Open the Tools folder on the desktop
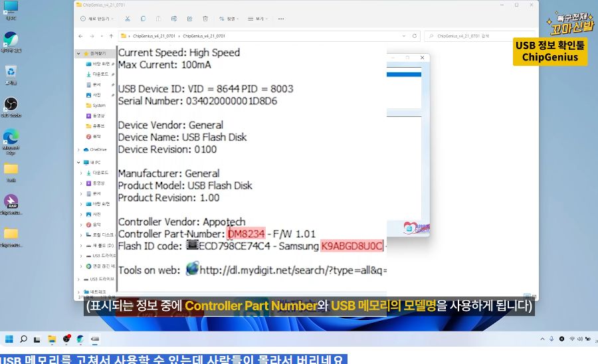Image resolution: width=598 pixels, height=364 pixels. pos(11,172)
